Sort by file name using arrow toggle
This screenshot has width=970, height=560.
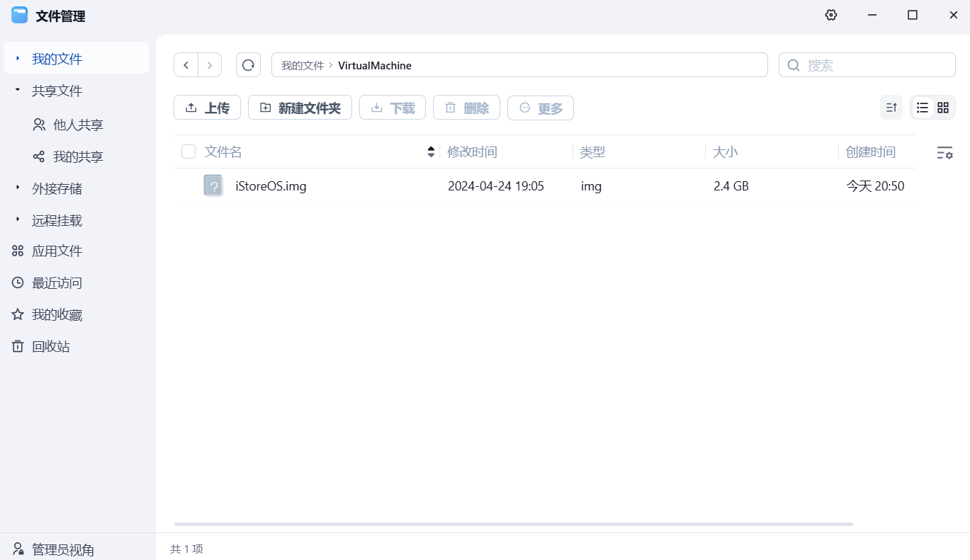[431, 152]
